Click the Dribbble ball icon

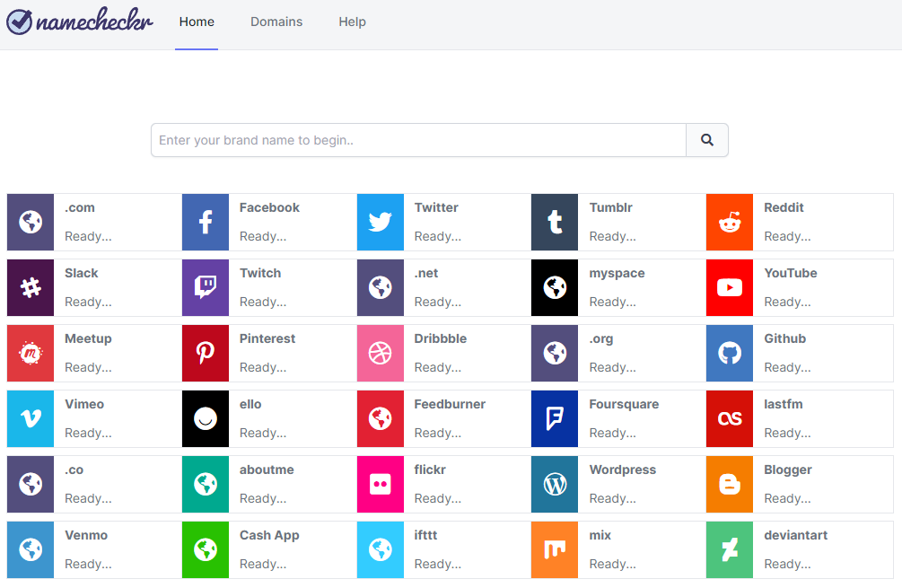[x=380, y=353]
